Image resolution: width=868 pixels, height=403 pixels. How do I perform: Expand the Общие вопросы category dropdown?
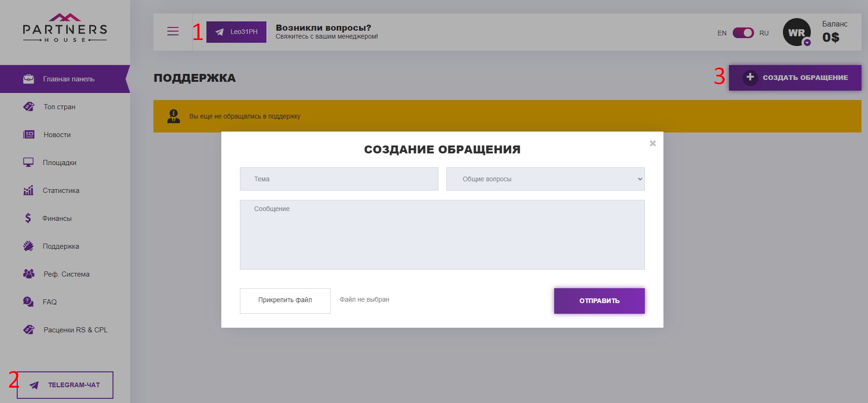[x=545, y=179]
